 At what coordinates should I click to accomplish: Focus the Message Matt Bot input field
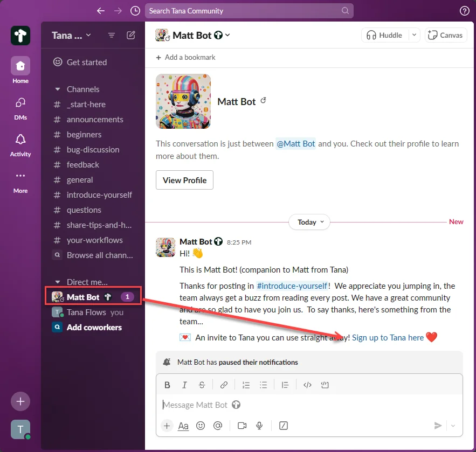click(309, 405)
